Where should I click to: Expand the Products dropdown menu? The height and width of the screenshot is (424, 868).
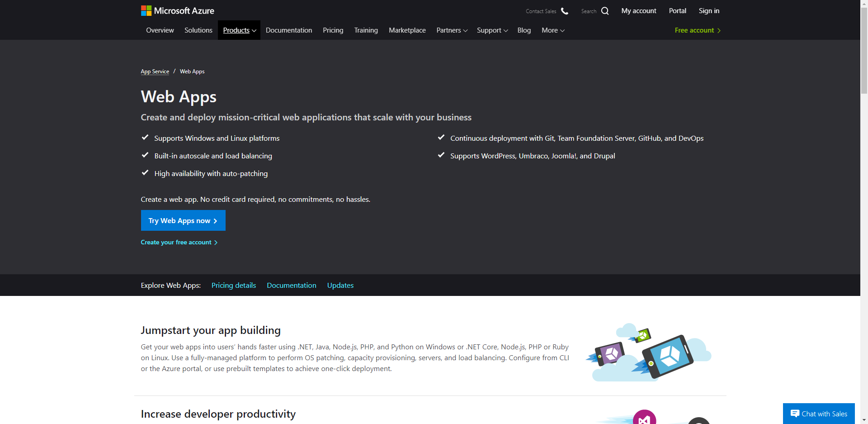tap(239, 30)
